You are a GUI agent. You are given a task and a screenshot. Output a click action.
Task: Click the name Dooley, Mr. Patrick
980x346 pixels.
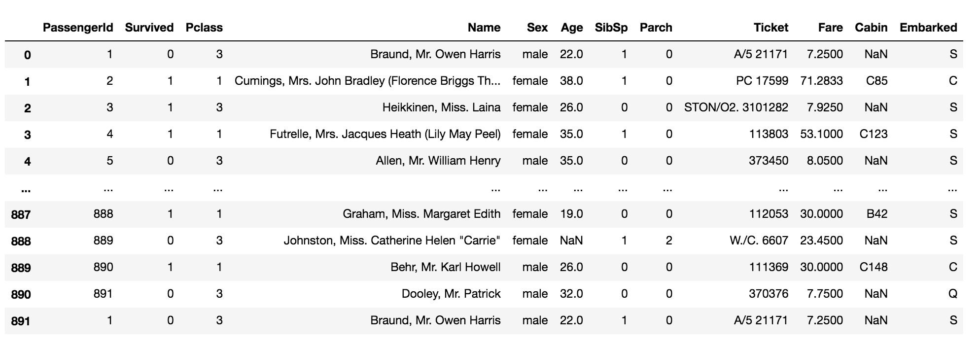[451, 294]
